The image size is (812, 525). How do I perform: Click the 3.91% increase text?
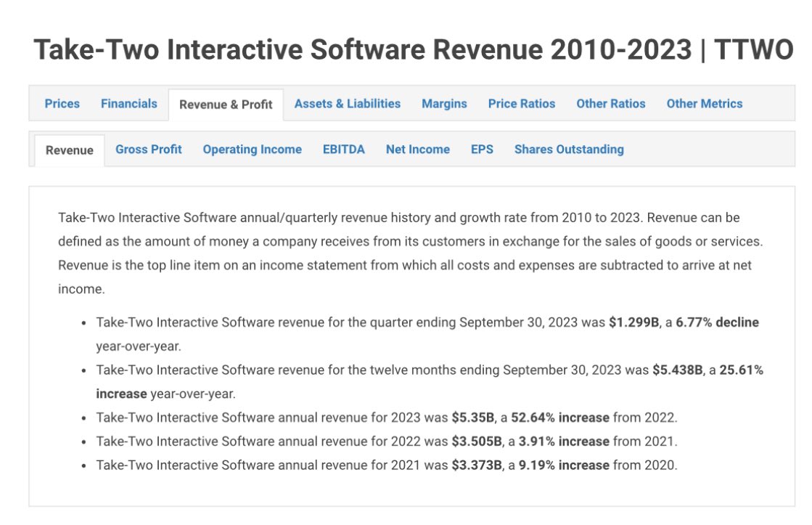coord(564,441)
